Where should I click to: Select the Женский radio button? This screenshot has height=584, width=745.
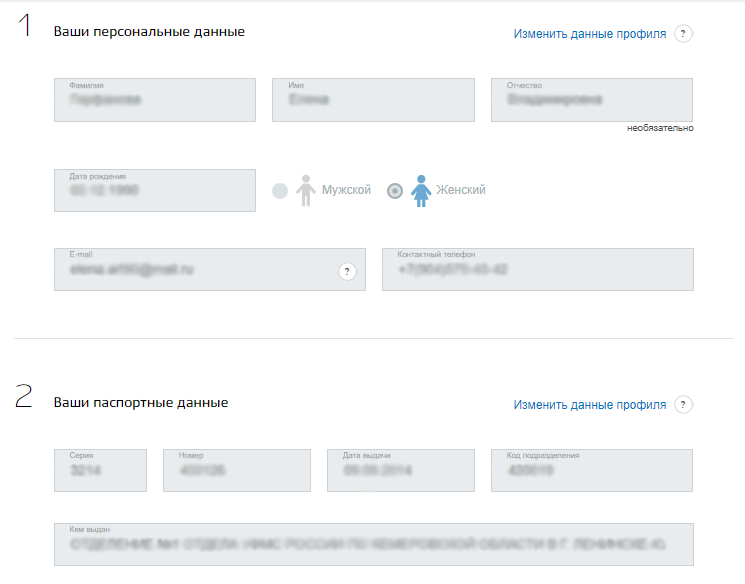coord(395,191)
